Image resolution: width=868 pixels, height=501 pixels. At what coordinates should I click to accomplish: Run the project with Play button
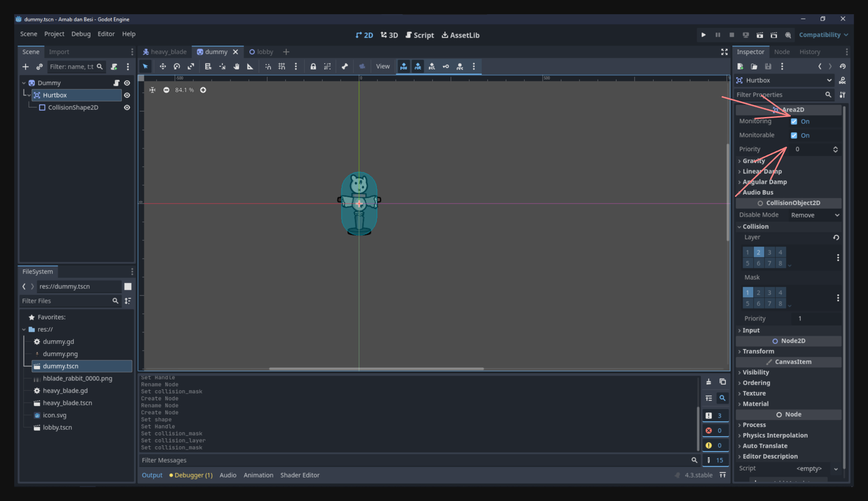(703, 35)
